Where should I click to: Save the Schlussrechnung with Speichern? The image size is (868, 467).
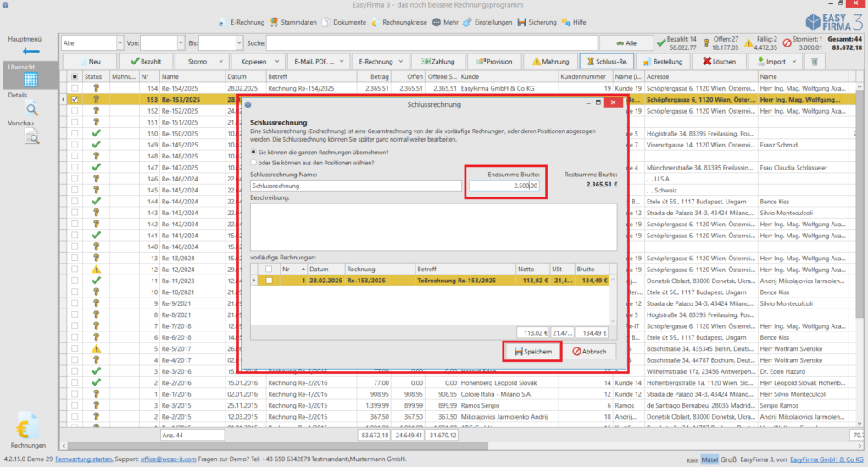(532, 352)
